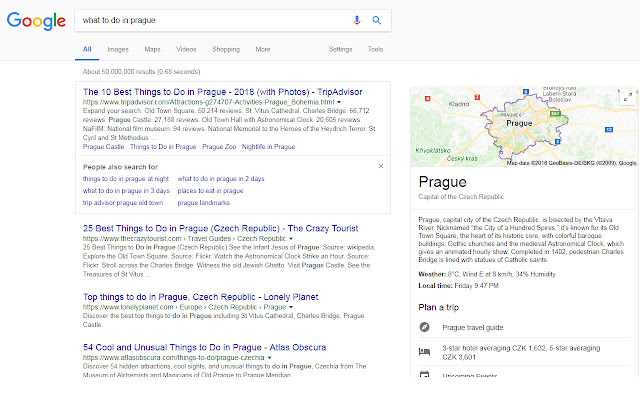The width and height of the screenshot is (640, 400).
Task: Click the Plan a trip heading
Action: pyautogui.click(x=439, y=307)
